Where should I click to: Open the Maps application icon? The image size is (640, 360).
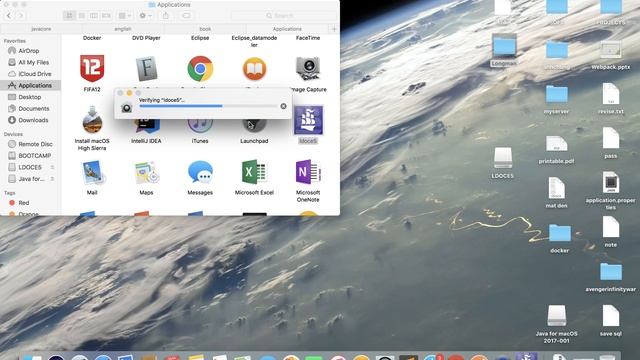(x=146, y=172)
